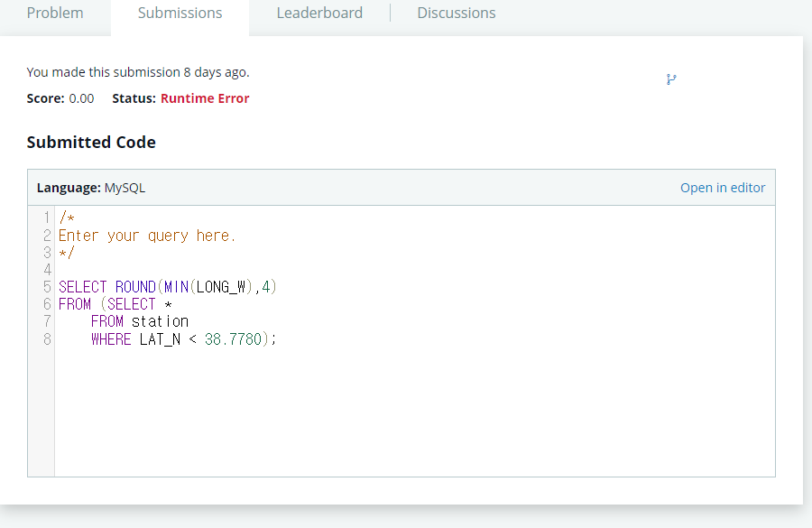Viewport: 812px width, 528px height.
Task: Click the Language: MySQL label
Action: tap(91, 188)
